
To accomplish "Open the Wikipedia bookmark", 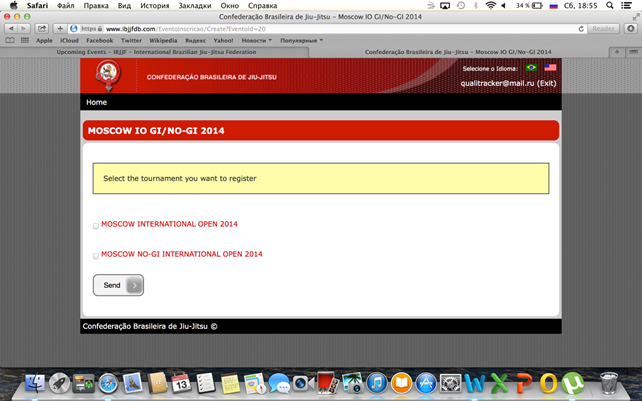I will click(x=163, y=41).
